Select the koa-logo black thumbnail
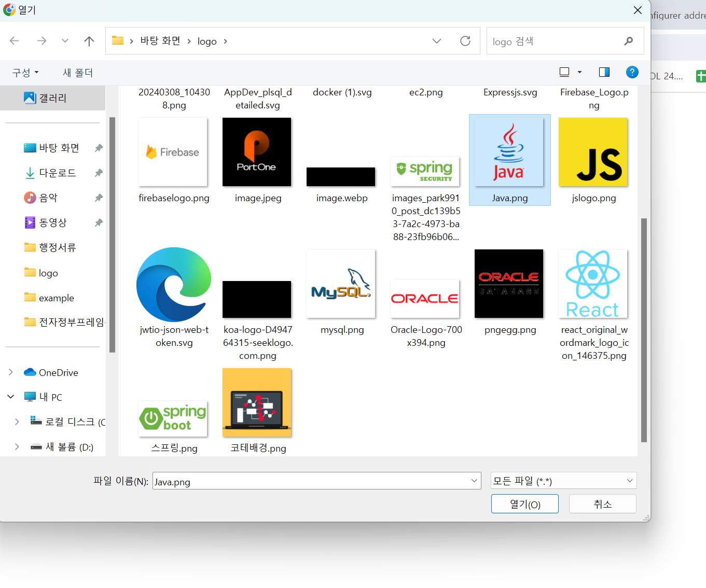Viewport: 706px width, 588px height. tap(257, 299)
